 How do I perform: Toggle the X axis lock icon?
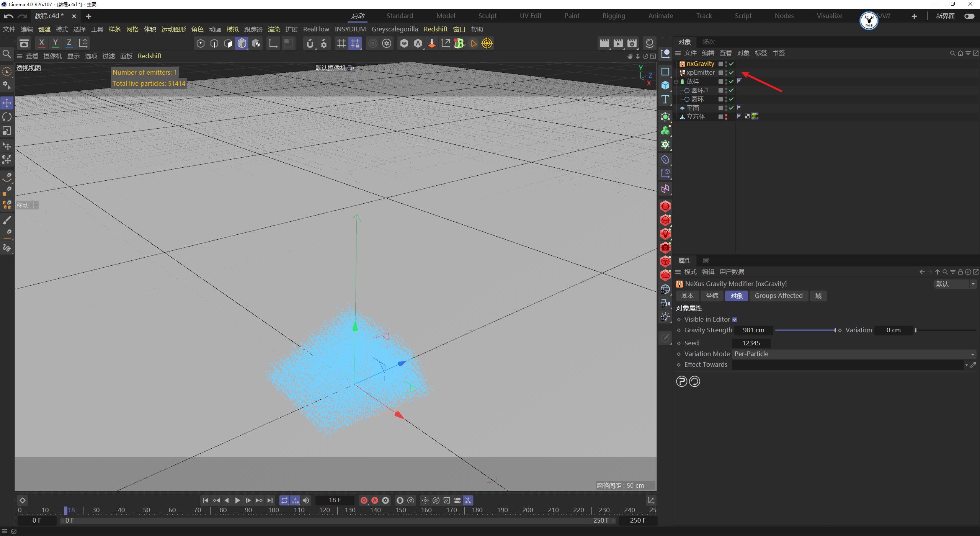pyautogui.click(x=42, y=43)
